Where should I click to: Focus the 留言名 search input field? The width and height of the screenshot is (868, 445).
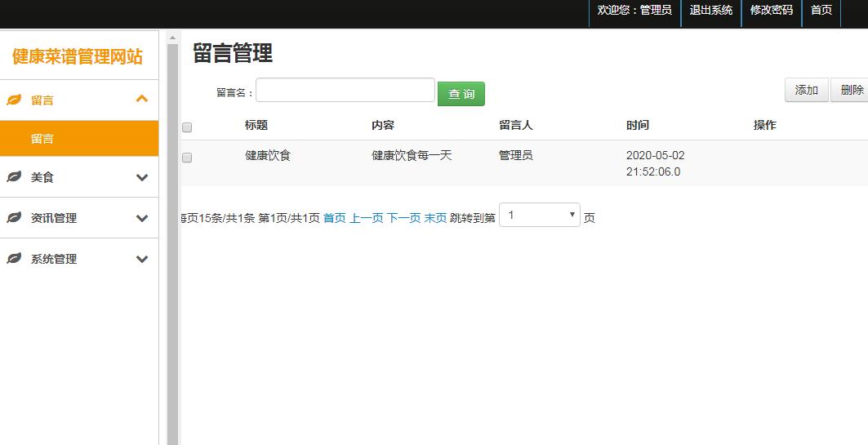pos(345,90)
